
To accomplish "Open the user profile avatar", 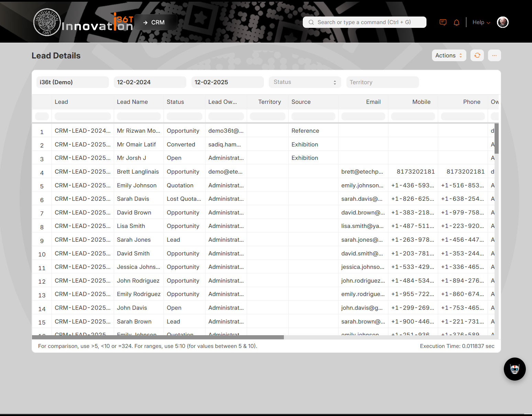I will click(502, 22).
